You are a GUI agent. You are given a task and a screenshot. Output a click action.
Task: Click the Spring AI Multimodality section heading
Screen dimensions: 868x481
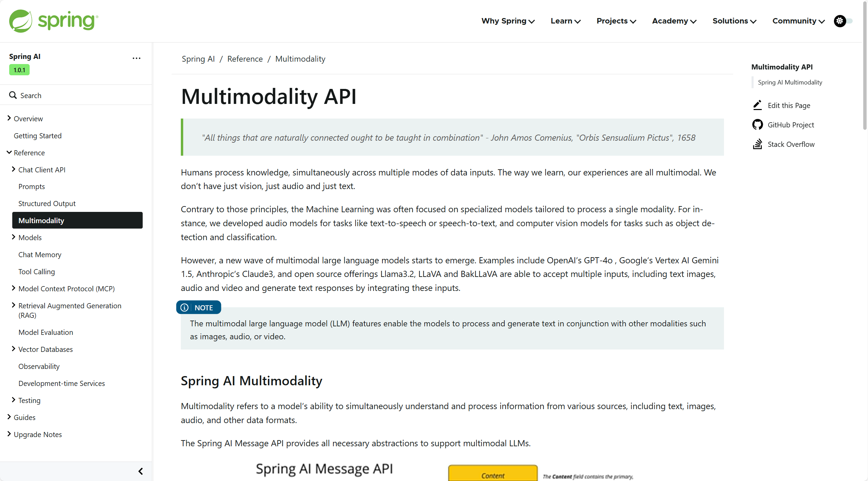coord(251,381)
